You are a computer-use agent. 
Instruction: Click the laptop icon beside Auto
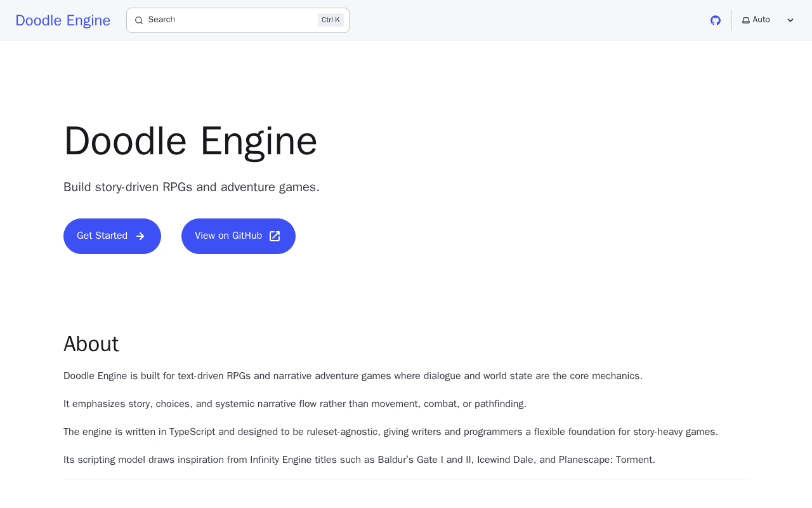point(746,20)
